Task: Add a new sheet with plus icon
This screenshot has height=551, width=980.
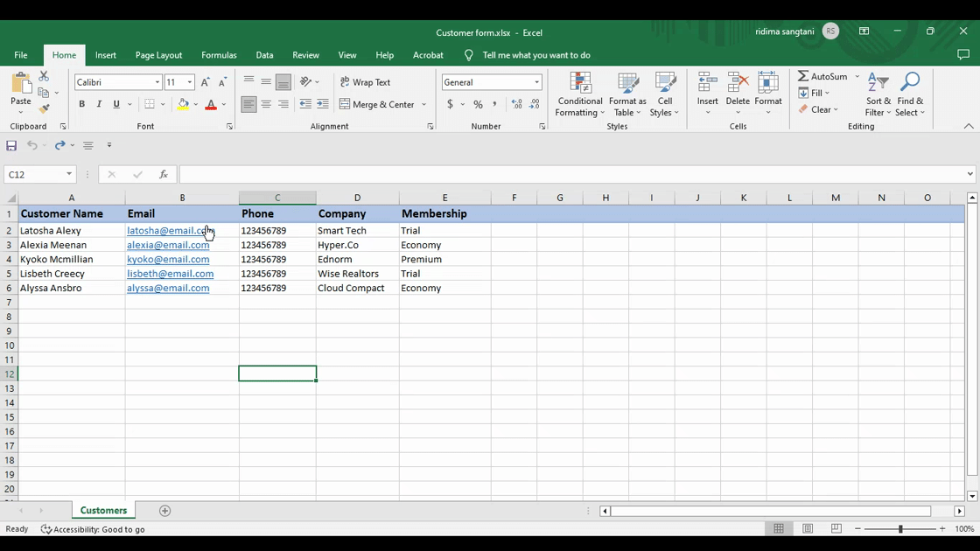Action: (x=165, y=511)
